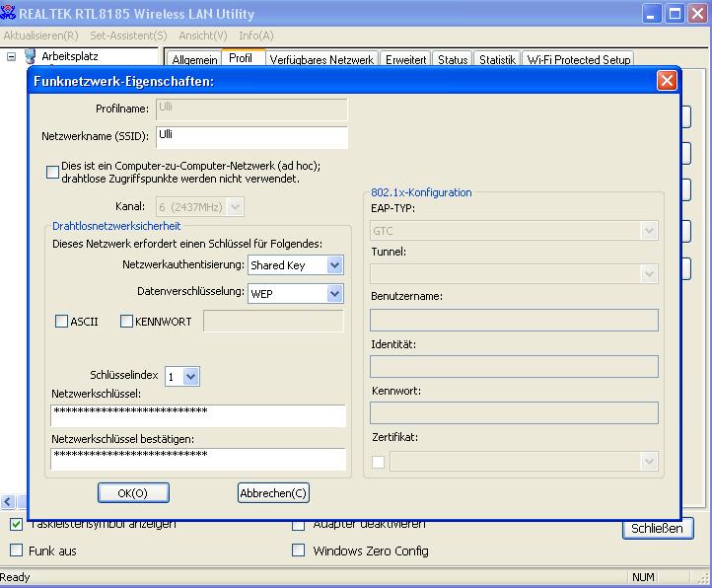Click the Netzwerkname (SSID) input field
712x588 pixels.
point(251,137)
